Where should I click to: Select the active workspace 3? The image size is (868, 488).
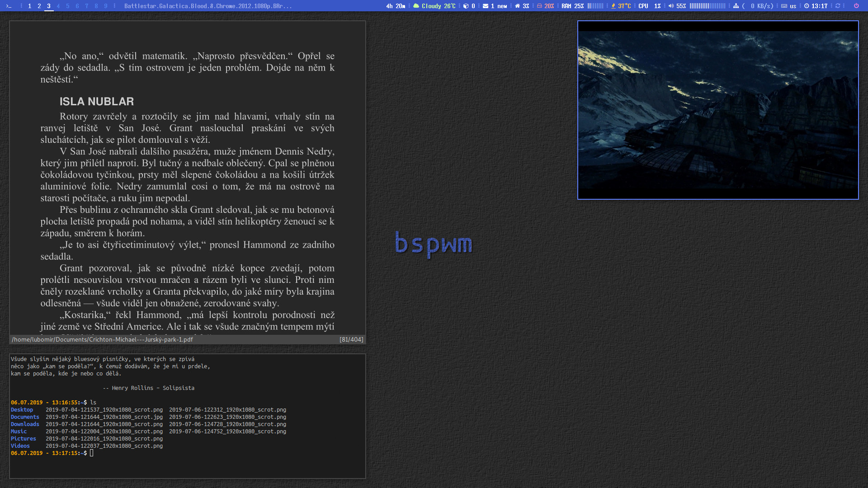click(49, 6)
